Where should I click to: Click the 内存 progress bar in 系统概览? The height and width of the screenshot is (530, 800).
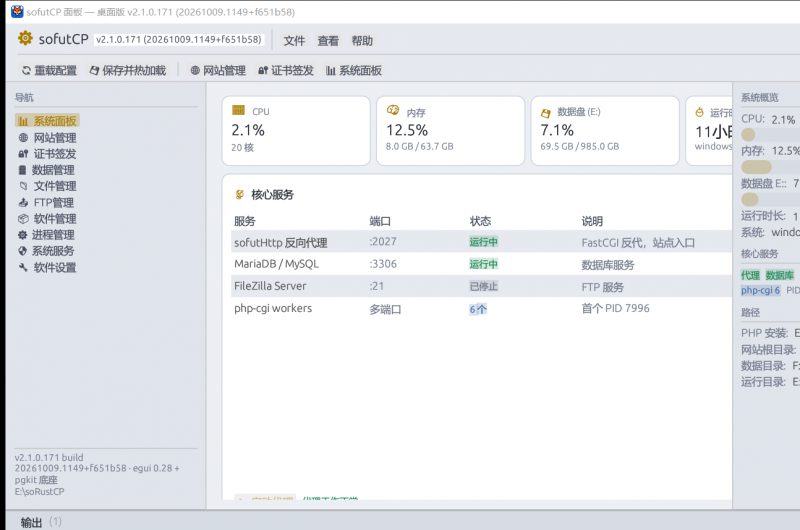click(770, 167)
